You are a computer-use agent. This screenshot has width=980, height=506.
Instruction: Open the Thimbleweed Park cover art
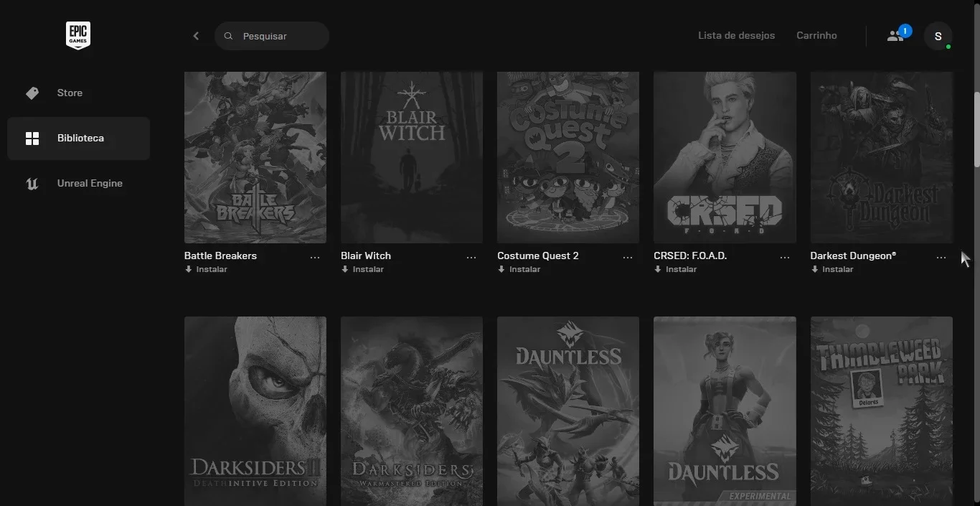(x=882, y=411)
